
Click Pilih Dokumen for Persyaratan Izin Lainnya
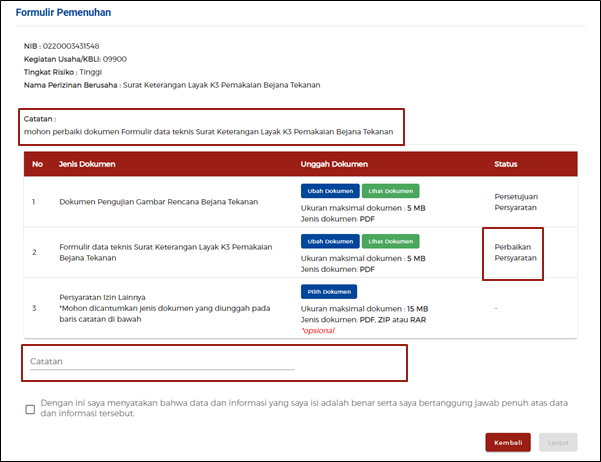pyautogui.click(x=328, y=292)
